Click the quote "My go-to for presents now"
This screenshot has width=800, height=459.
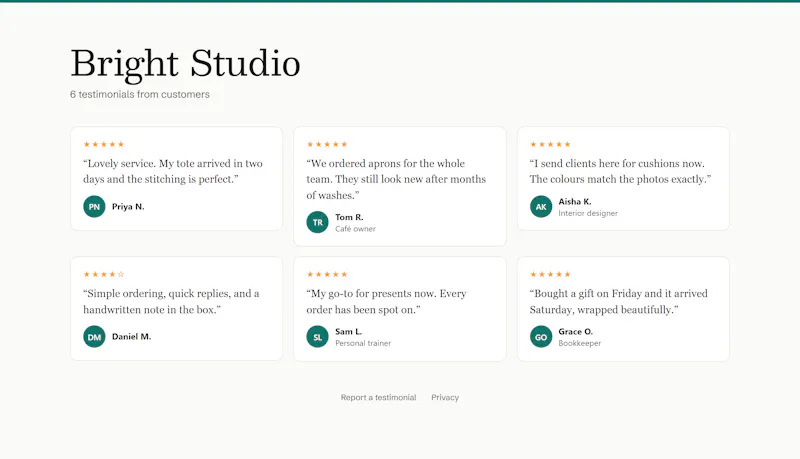tap(386, 301)
